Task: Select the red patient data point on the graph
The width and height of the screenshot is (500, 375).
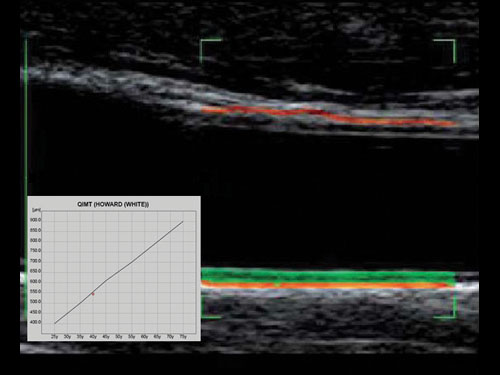Action: pyautogui.click(x=93, y=294)
